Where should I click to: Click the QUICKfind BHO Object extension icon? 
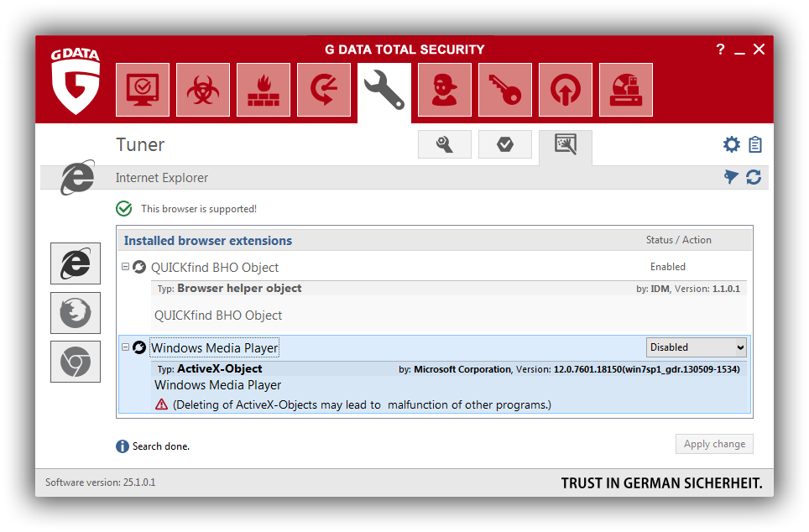(x=139, y=267)
